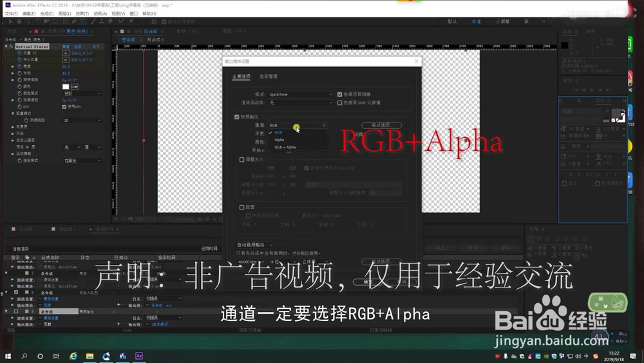
Task: Open 来源类型 2D dropdown
Action: 82,120
